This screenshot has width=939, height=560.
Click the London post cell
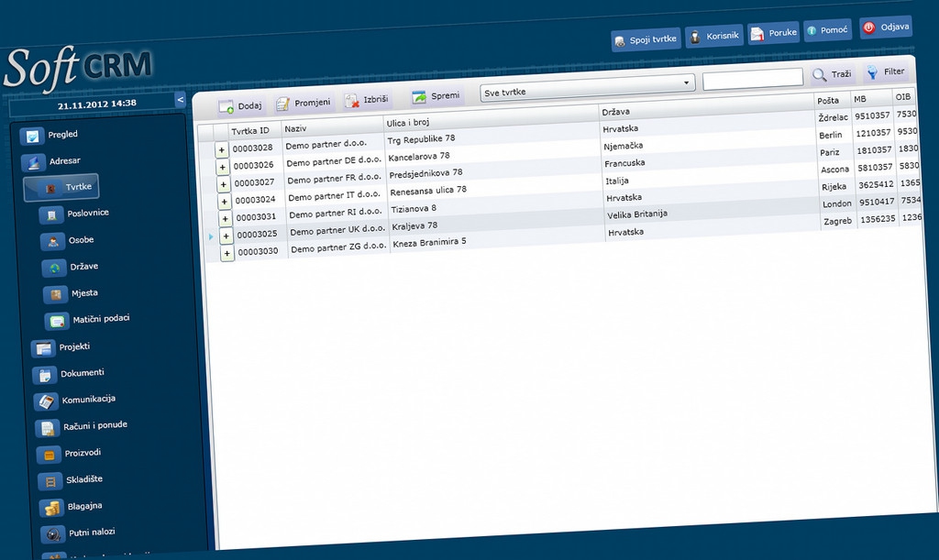(836, 204)
